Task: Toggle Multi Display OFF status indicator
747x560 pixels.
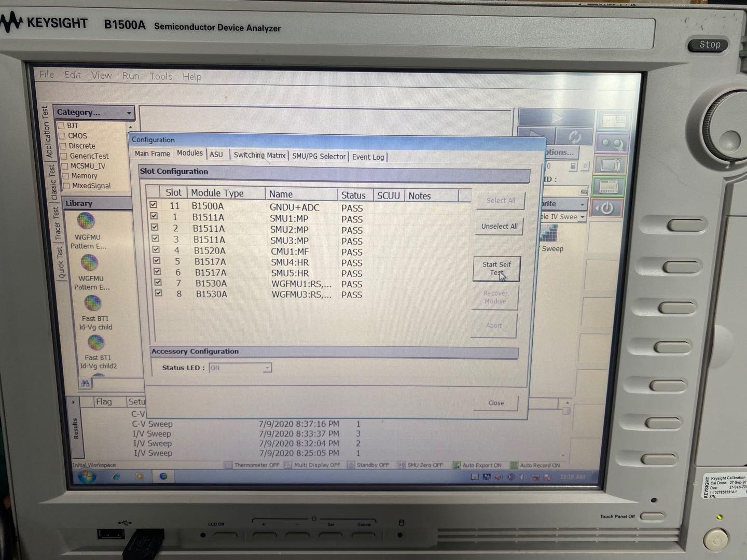Action: [312, 465]
